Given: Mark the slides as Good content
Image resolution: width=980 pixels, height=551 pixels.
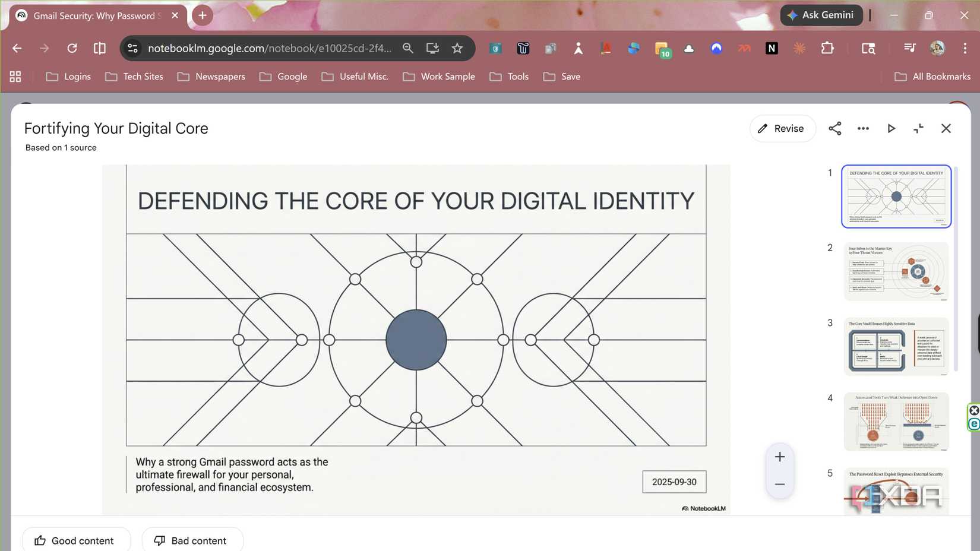Looking at the screenshot, I should coord(76,540).
